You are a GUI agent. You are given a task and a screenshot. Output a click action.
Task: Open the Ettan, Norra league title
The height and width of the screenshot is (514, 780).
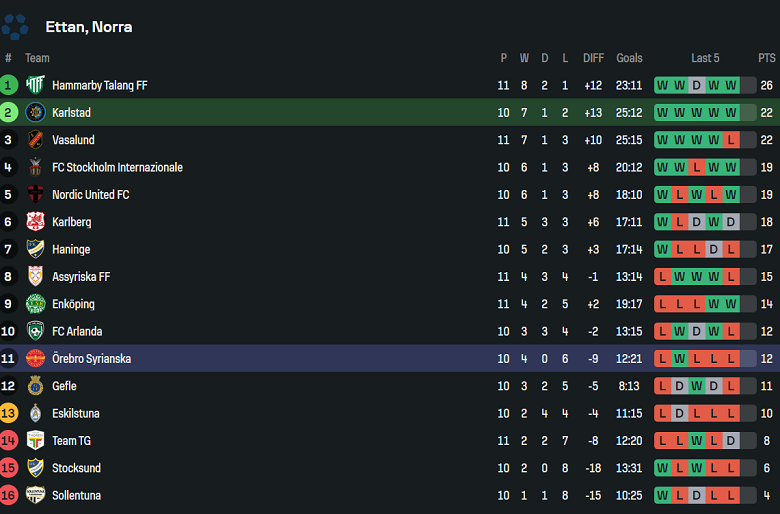coord(89,27)
